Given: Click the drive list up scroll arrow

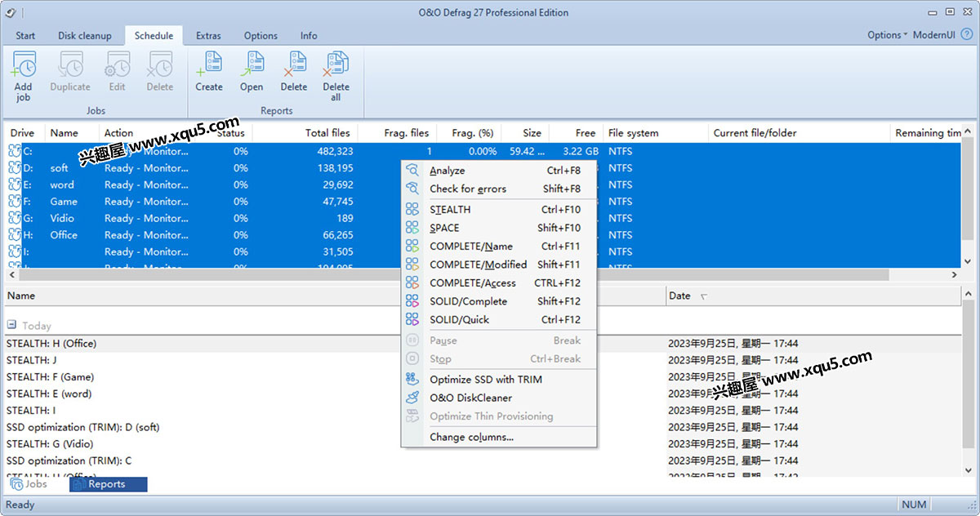Looking at the screenshot, I should (x=968, y=131).
